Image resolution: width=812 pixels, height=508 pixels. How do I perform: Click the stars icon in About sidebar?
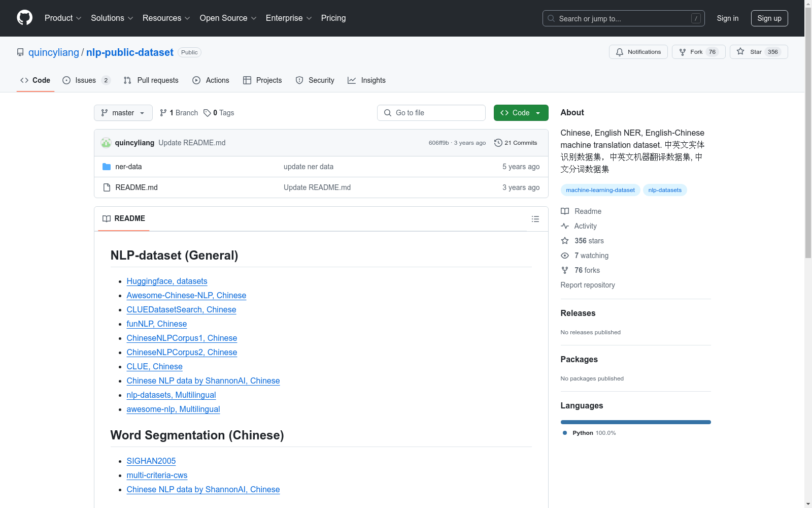(565, 241)
